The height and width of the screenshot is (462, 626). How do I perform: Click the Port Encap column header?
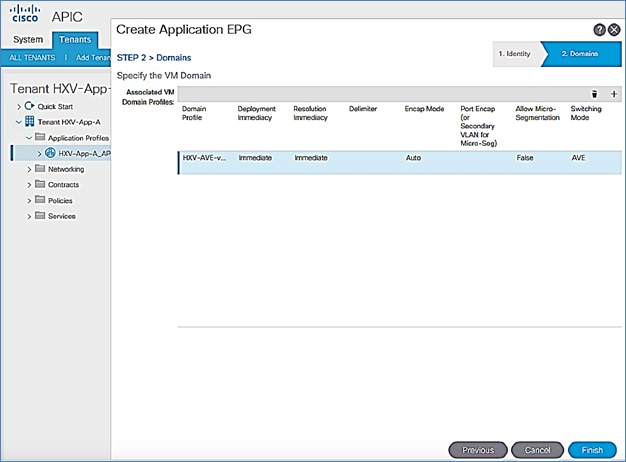click(x=478, y=126)
